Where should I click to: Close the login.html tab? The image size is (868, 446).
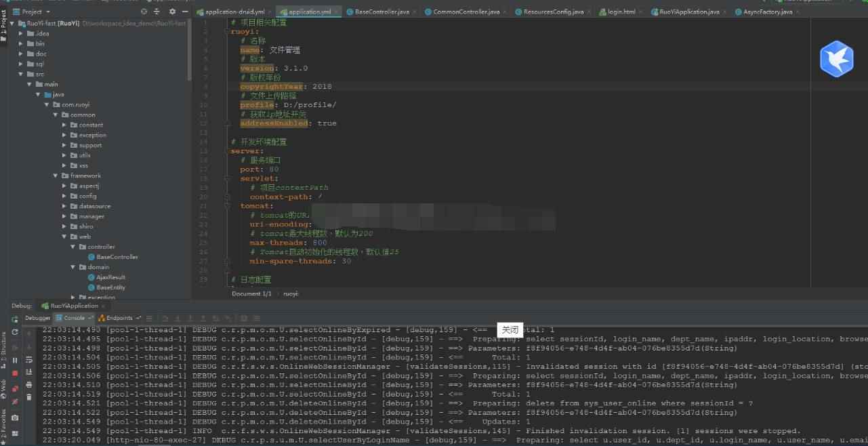pos(641,12)
